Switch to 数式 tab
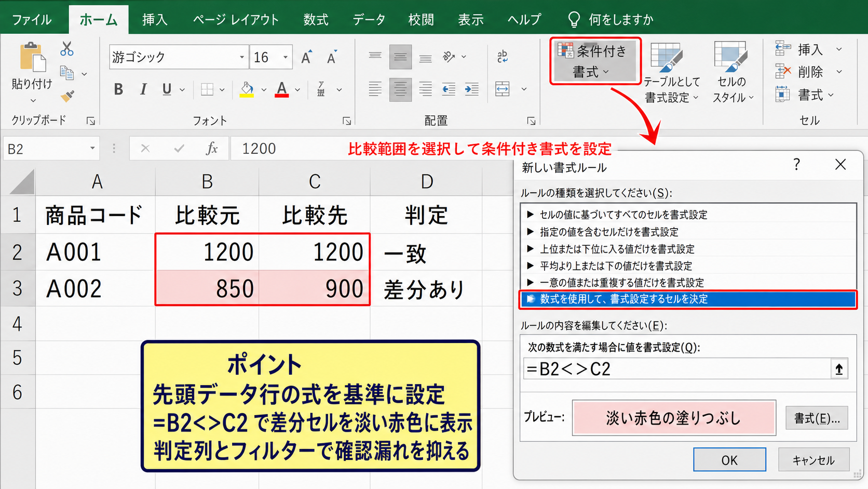This screenshot has height=489, width=868. 316,20
